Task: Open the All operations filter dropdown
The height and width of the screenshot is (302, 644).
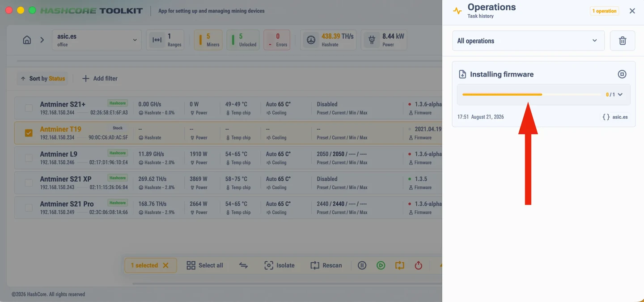Action: pyautogui.click(x=528, y=41)
